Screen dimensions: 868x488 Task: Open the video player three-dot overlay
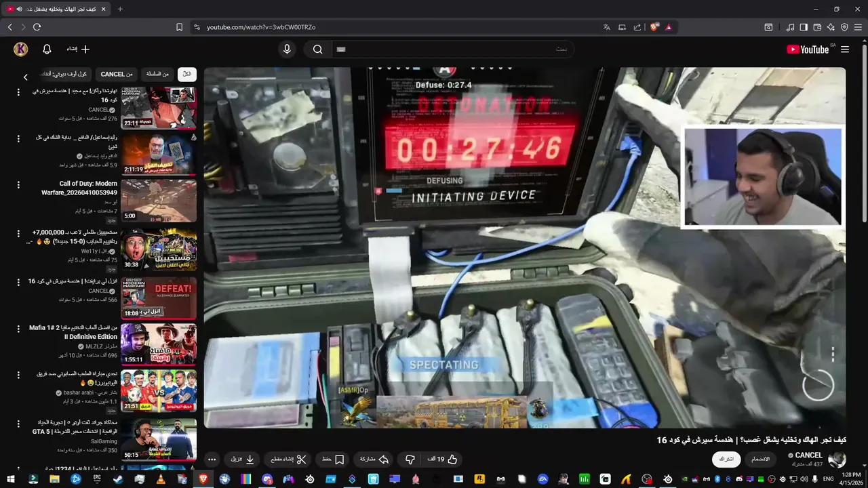click(x=833, y=354)
